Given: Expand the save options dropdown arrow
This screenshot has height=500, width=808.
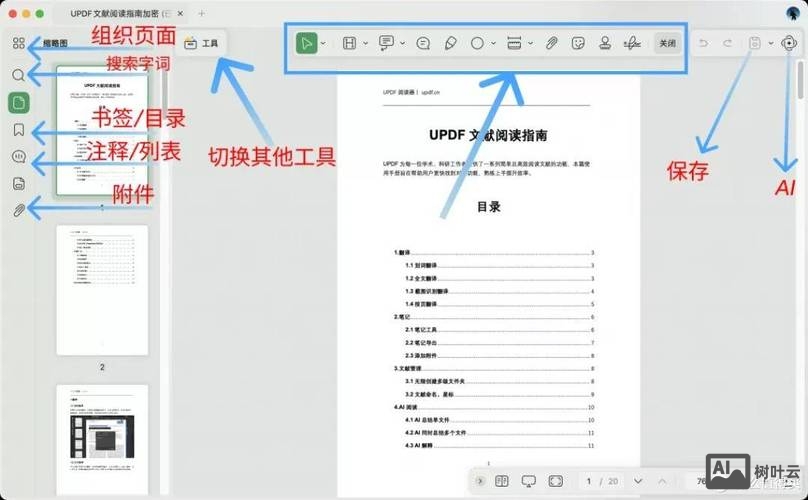Looking at the screenshot, I should [x=771, y=43].
